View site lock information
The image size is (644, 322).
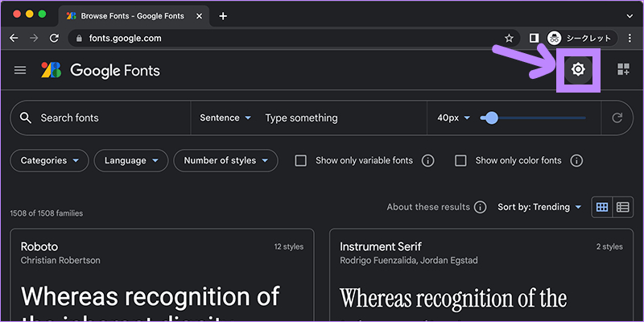pos(79,38)
